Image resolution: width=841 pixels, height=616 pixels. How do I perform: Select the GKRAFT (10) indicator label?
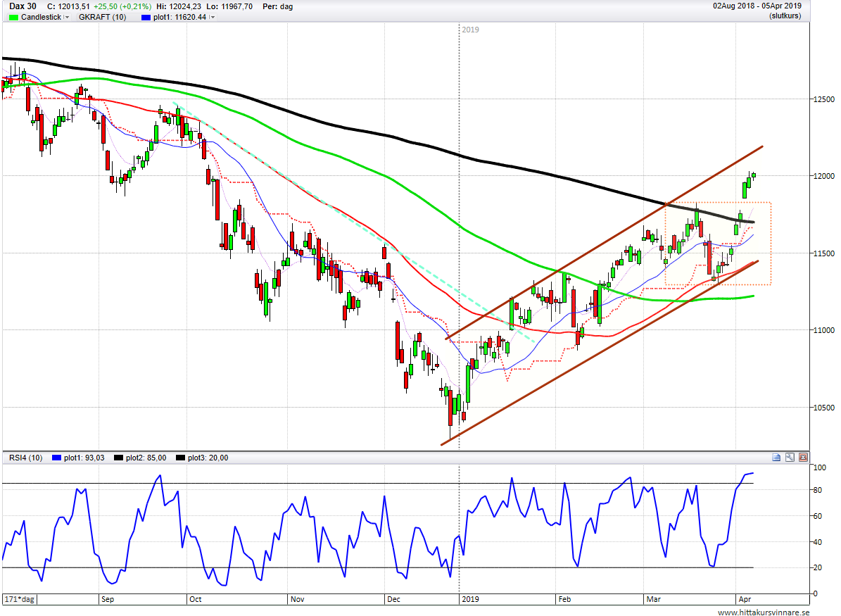[x=103, y=17]
